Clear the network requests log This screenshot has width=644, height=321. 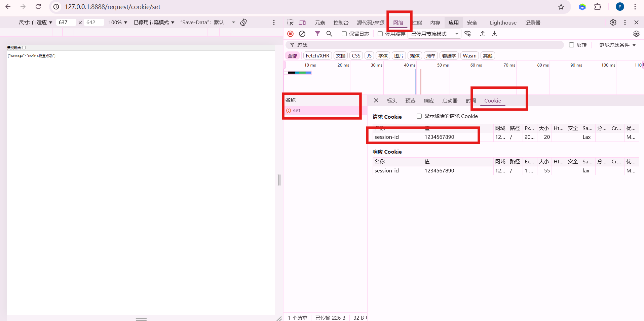(x=302, y=34)
